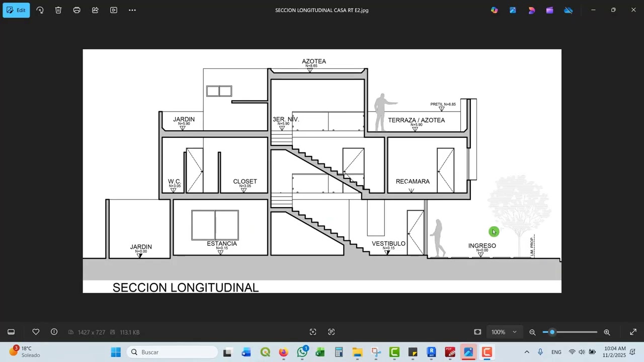This screenshot has height=362, width=644.
Task: Open WhatsApp from the taskbar
Action: [x=302, y=352]
